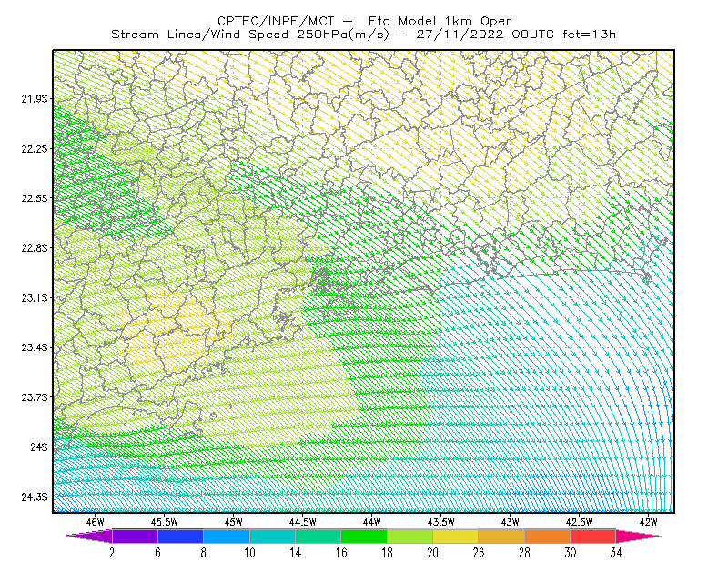Click the teal-green 14-16 colorbar segment
Screen dimensions: 728x562
318,536
